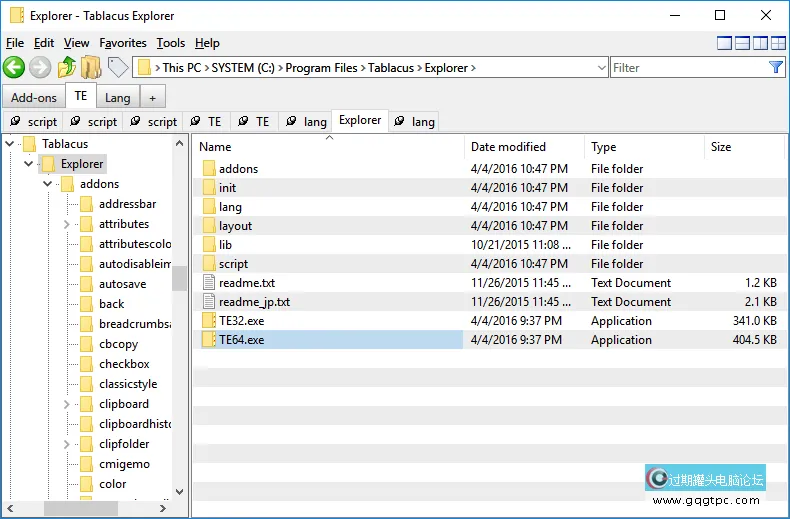Switch to the Add-ons tab
This screenshot has width=790, height=519.
34,97
